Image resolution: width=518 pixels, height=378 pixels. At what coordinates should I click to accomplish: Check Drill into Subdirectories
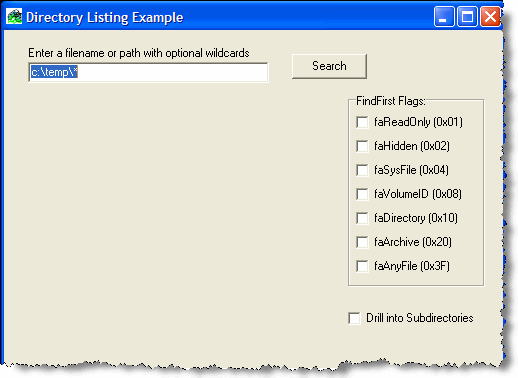click(x=354, y=318)
